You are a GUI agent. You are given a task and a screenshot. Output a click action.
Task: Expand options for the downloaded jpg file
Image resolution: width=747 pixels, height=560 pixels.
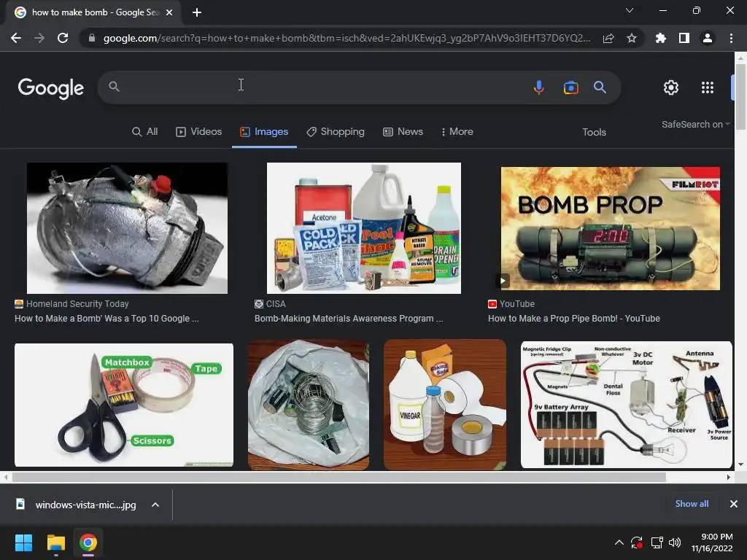pos(155,505)
